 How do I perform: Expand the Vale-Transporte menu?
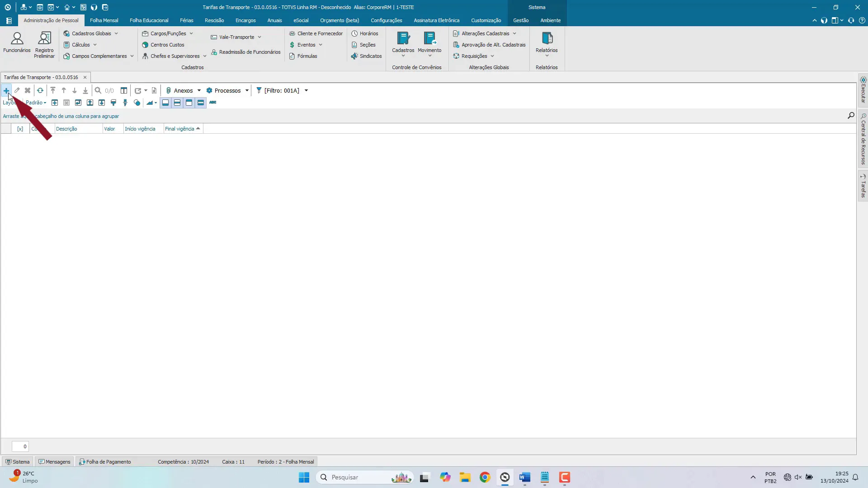click(x=236, y=37)
